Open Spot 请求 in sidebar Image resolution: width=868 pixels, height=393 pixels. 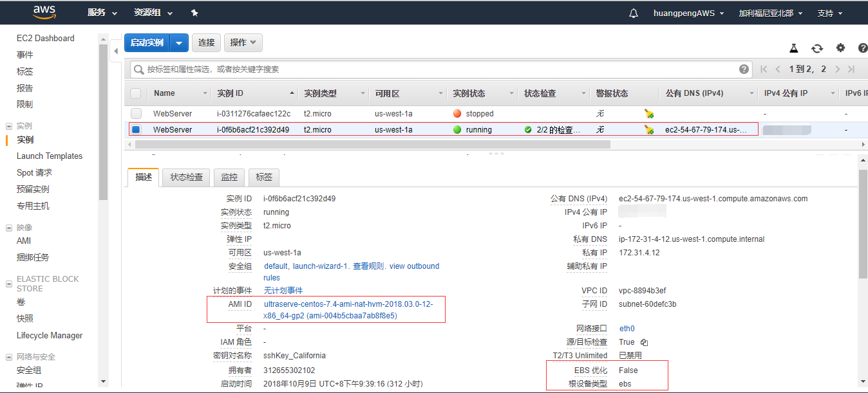[34, 172]
